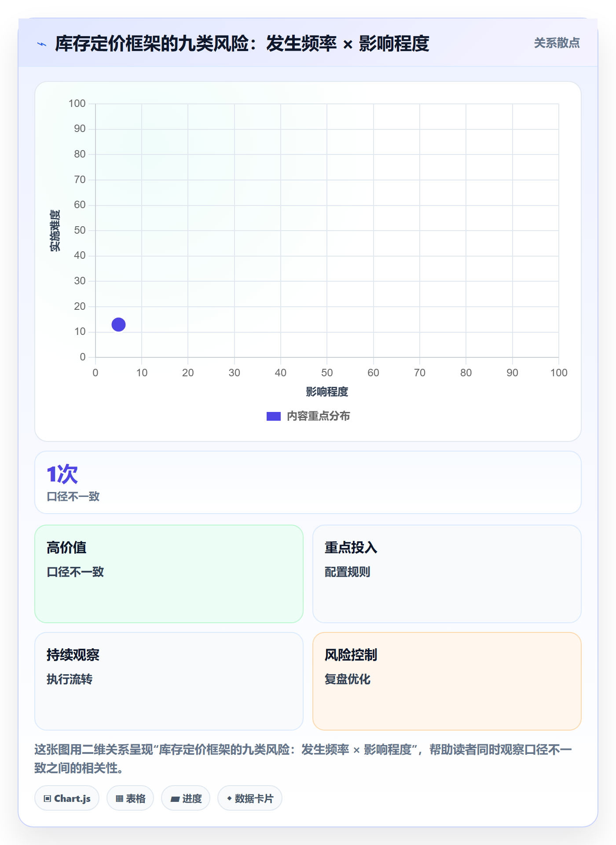Click the 关系散点 label in header
The width and height of the screenshot is (616, 845).
(557, 43)
